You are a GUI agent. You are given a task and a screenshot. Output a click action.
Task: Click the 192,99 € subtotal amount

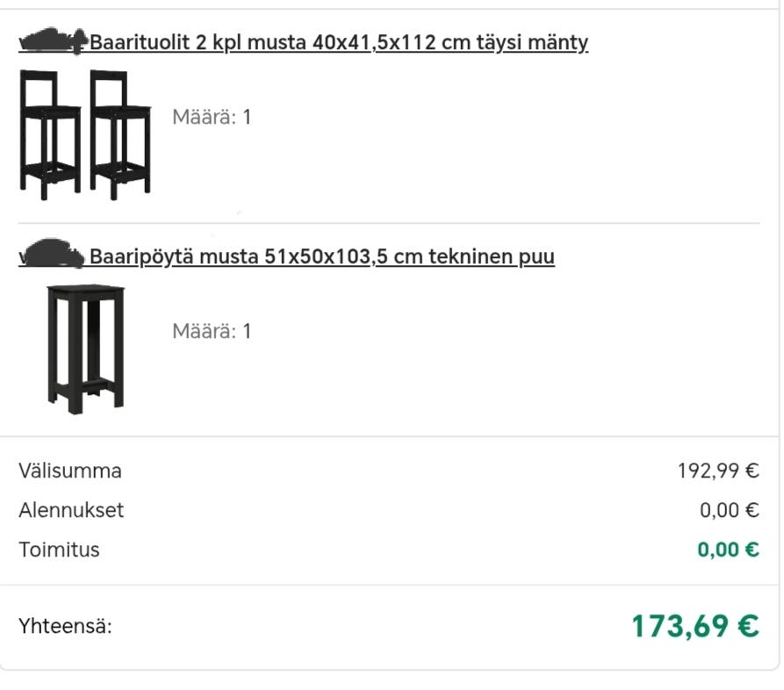tap(718, 471)
